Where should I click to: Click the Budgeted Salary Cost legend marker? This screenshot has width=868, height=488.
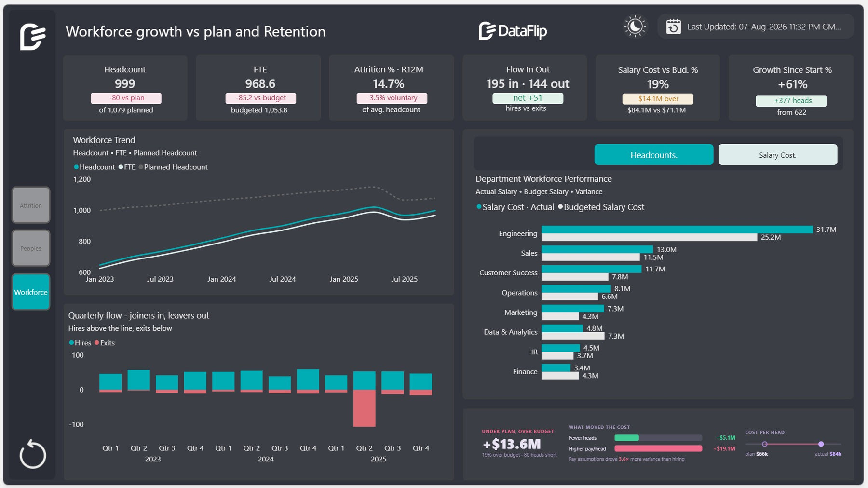[560, 207]
